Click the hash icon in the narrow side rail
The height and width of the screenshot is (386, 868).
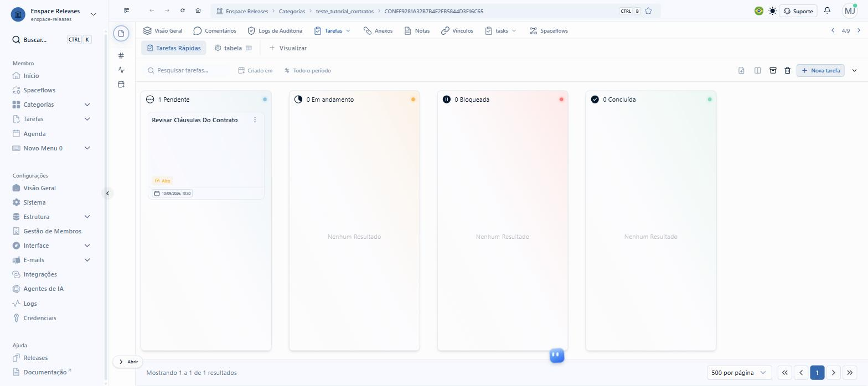tap(121, 55)
